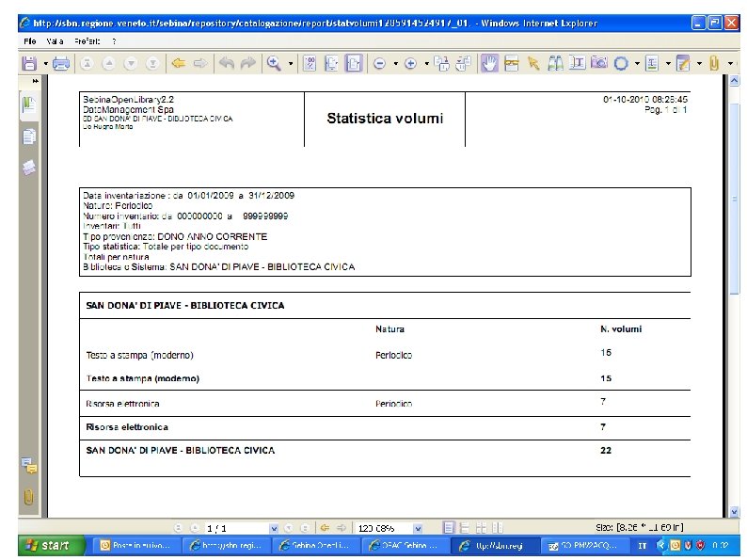Click the undo curved arrow icon
This screenshot has height=560, width=747.
(x=227, y=63)
